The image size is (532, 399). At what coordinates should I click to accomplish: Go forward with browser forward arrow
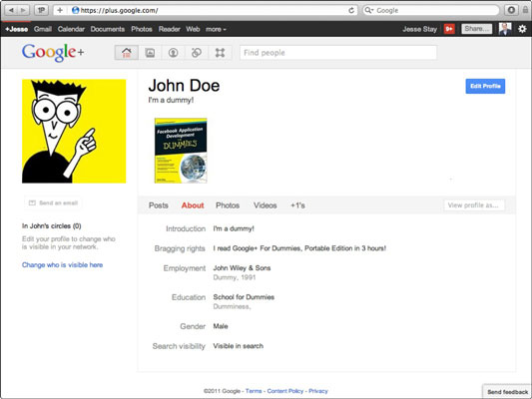click(x=23, y=10)
